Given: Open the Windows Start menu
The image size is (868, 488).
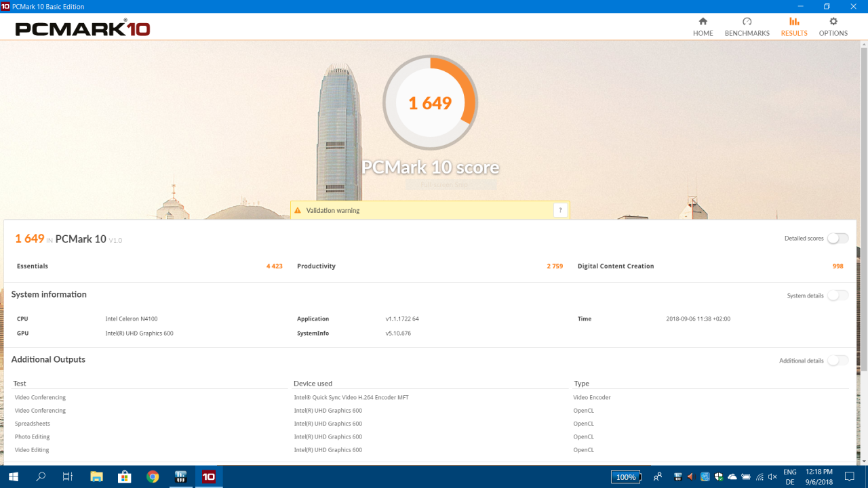Looking at the screenshot, I should tap(13, 476).
